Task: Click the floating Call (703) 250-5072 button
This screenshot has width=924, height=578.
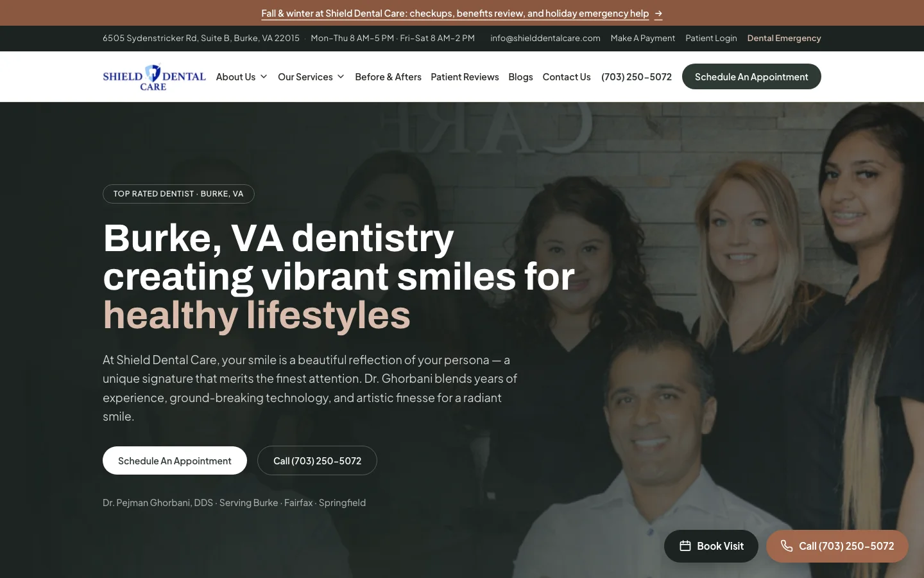Action: [837, 546]
